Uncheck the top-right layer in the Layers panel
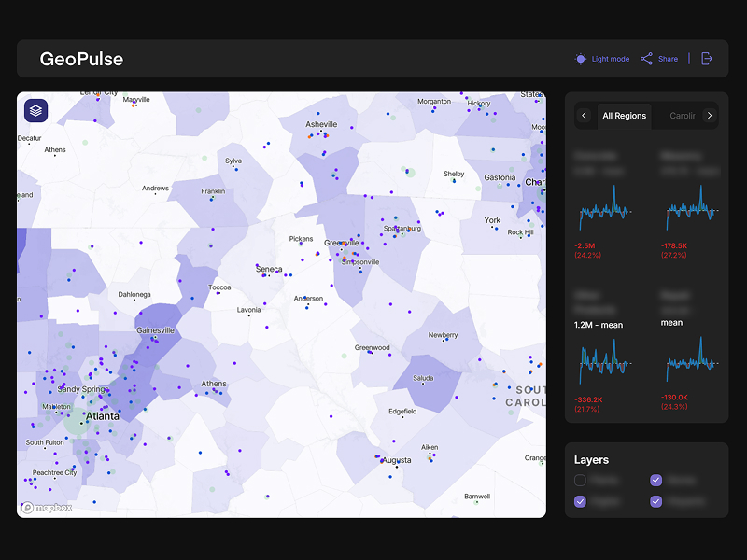Screen dimensions: 747x560 coord(657,480)
